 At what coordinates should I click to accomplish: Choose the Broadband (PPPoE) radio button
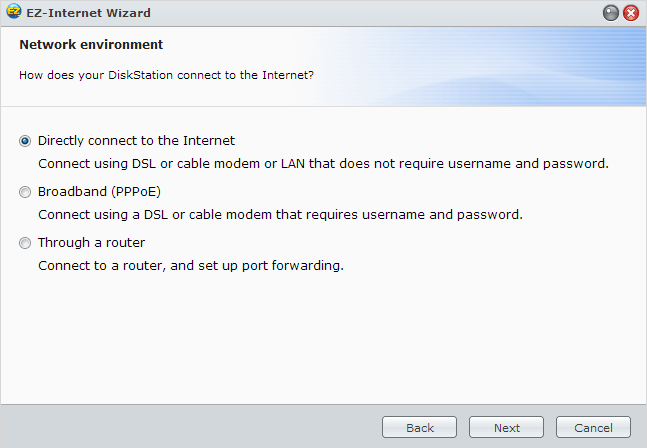point(25,192)
